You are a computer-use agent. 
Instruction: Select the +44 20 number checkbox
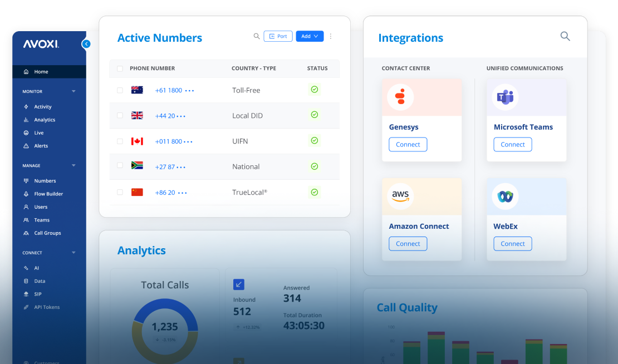coord(120,116)
